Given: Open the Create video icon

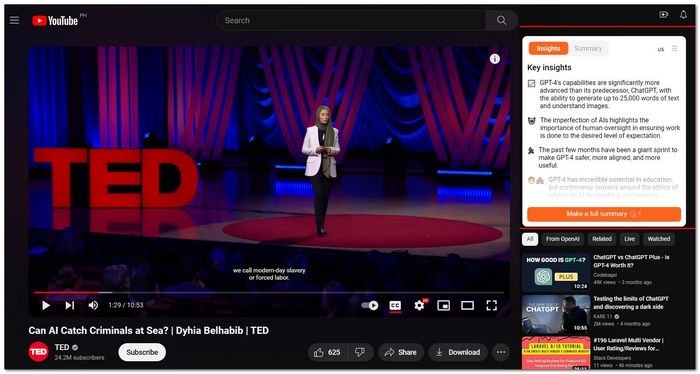Looking at the screenshot, I should point(664,15).
